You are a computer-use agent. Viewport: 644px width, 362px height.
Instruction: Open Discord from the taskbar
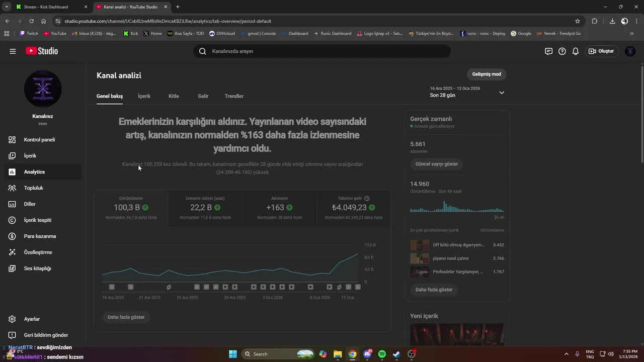click(x=367, y=354)
